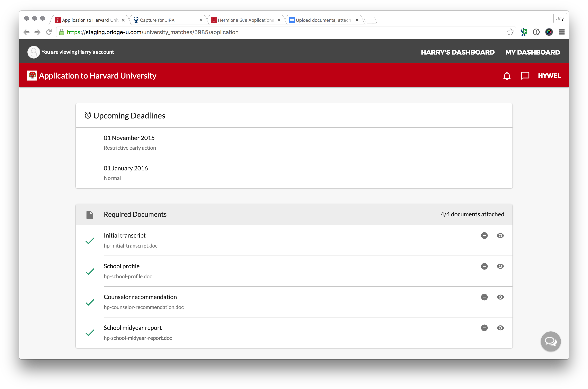Switch to Hermione G.'s Applications tab
This screenshot has height=389, width=588.
pos(245,20)
